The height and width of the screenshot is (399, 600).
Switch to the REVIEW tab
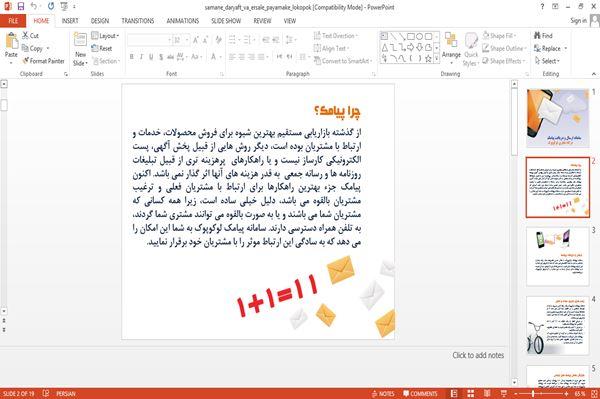pyautogui.click(x=262, y=21)
